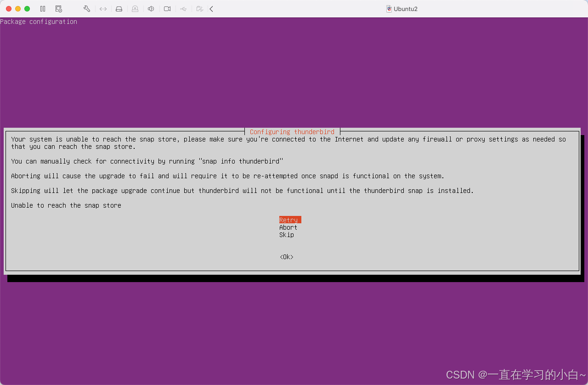588x385 pixels.
Task: Open the sound volume toolbar icon
Action: pyautogui.click(x=151, y=9)
